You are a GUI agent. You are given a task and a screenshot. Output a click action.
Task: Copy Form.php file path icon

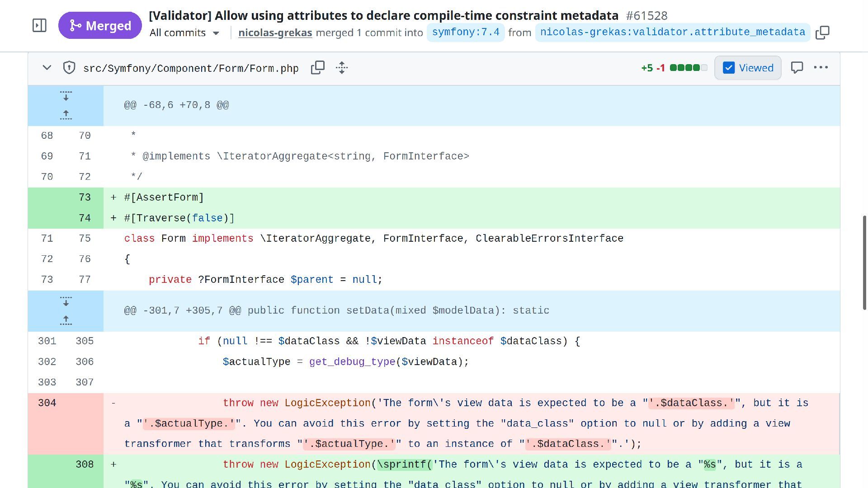(x=318, y=68)
